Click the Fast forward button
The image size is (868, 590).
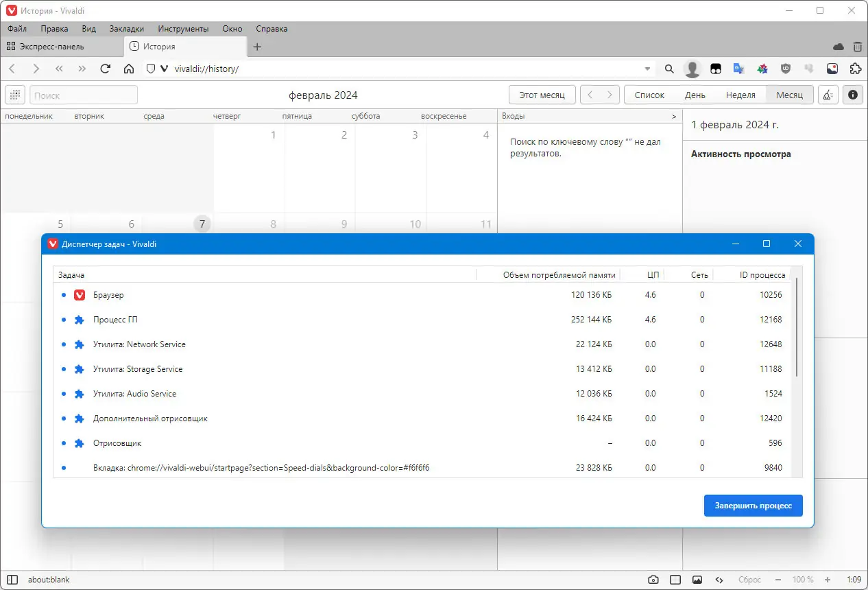click(82, 69)
